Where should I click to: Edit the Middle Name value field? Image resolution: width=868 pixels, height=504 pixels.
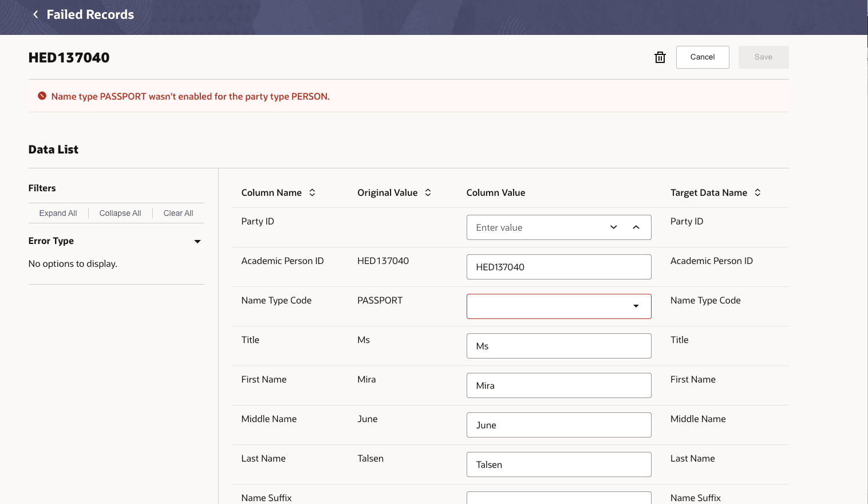[x=559, y=425]
